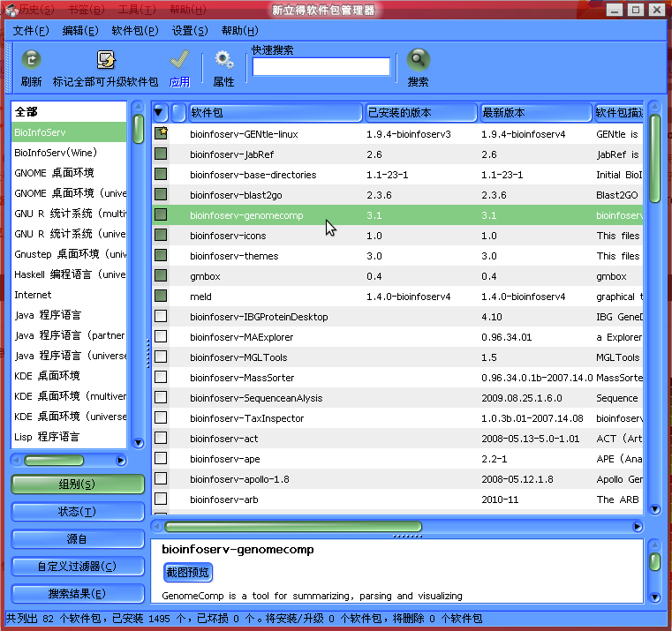Click the 截图预览 screenshot preview button
Screen dimensions: 672x631
(x=188, y=572)
